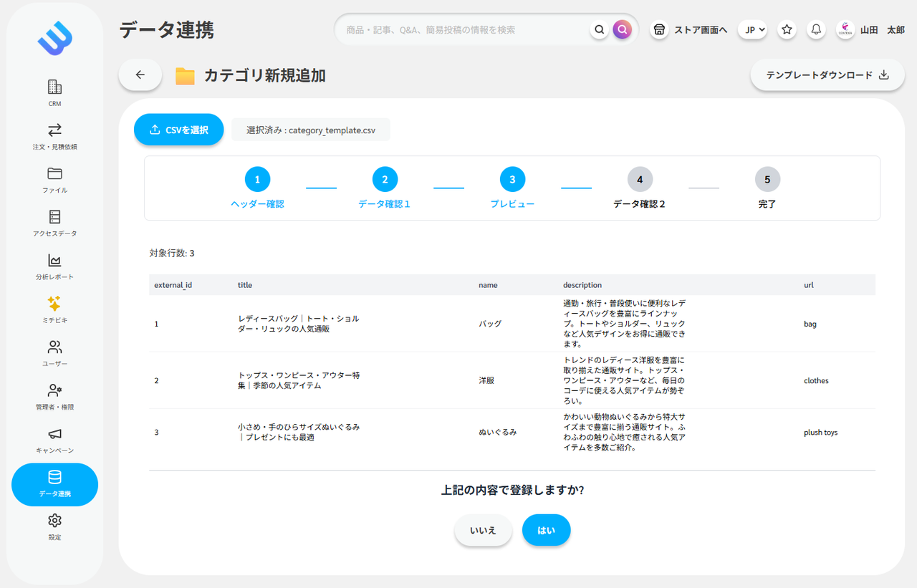
Task: Click the star favorites icon
Action: [787, 29]
